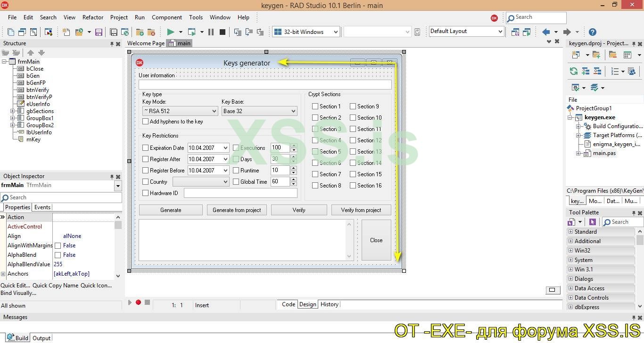Click the Move Up arrow in Structure panel
The width and height of the screenshot is (644, 343).
pos(31,53)
